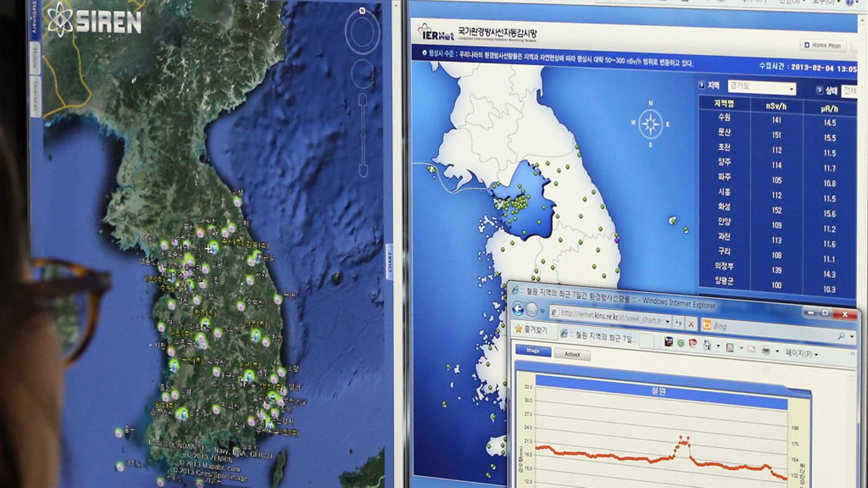Screen dimensions: 868x488
Task: Click the forward arrow in Internet Explorer
Action: pos(532,310)
